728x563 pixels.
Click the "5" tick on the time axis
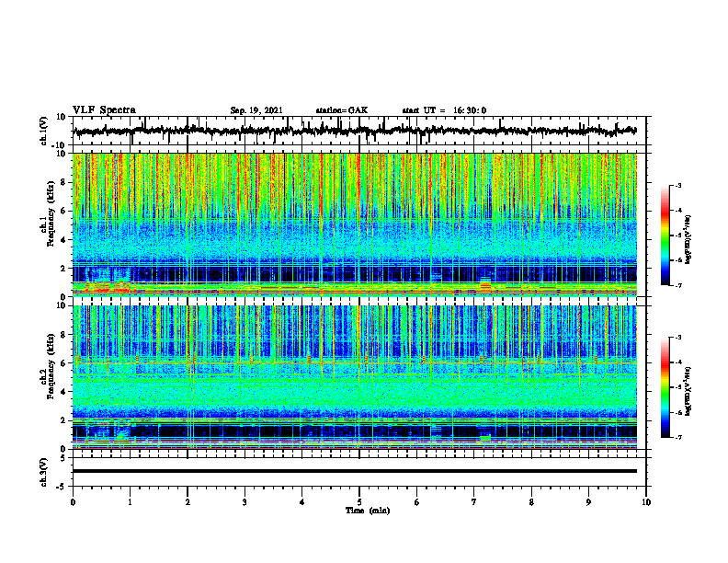click(359, 502)
